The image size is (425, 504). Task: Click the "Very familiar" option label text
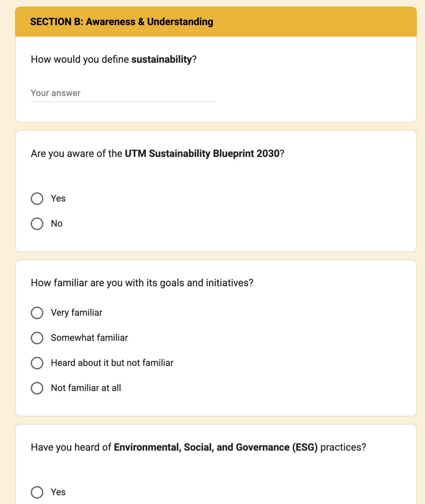click(x=77, y=313)
